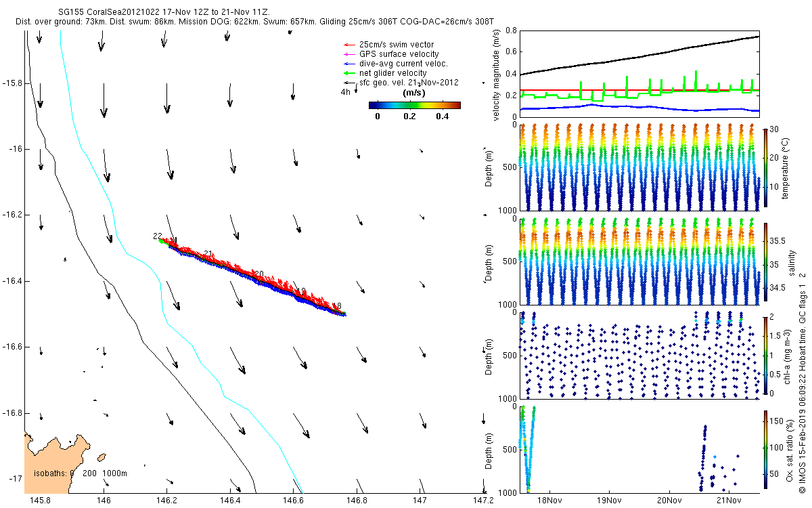The image size is (812, 508).
Task: Click the track day marker '20' on the glider path
Action: (x=259, y=274)
